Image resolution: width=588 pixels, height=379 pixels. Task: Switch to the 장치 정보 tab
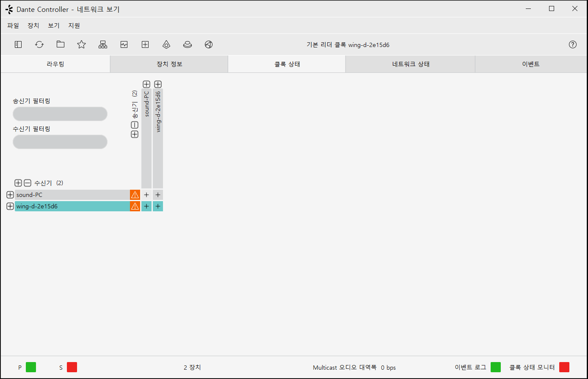[169, 64]
